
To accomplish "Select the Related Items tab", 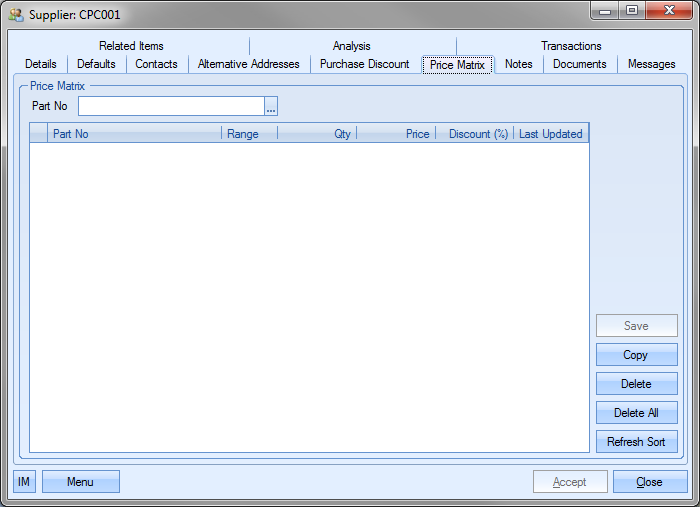I will [131, 46].
